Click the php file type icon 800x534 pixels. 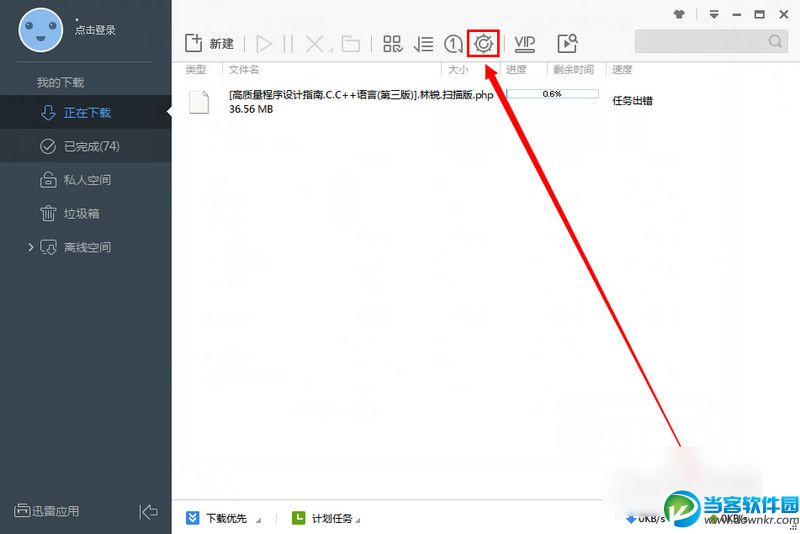pos(199,101)
